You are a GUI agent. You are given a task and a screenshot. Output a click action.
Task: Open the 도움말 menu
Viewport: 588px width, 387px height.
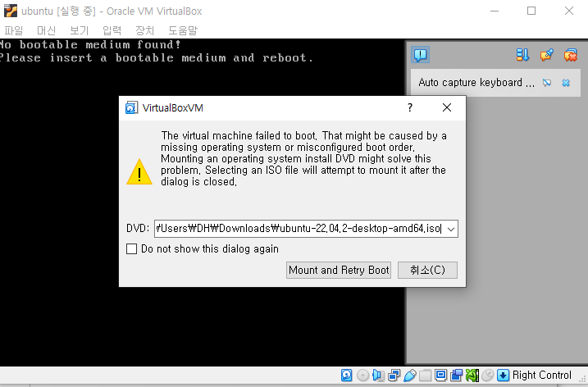point(183,30)
